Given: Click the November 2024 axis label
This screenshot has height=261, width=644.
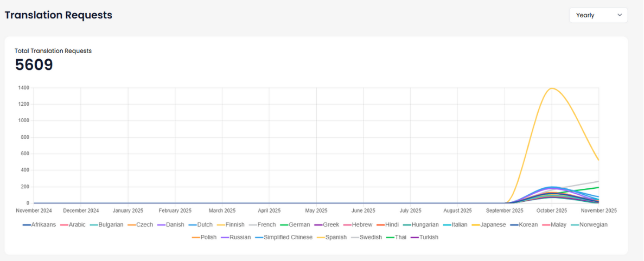Looking at the screenshot, I should [x=34, y=211].
